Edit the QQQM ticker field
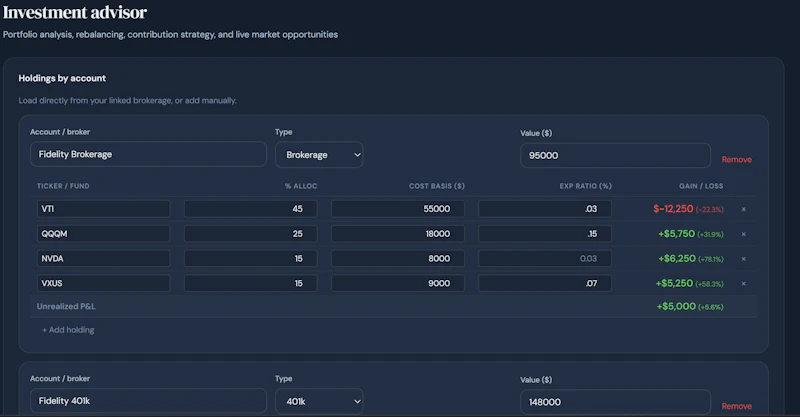The width and height of the screenshot is (800, 417). [x=103, y=234]
